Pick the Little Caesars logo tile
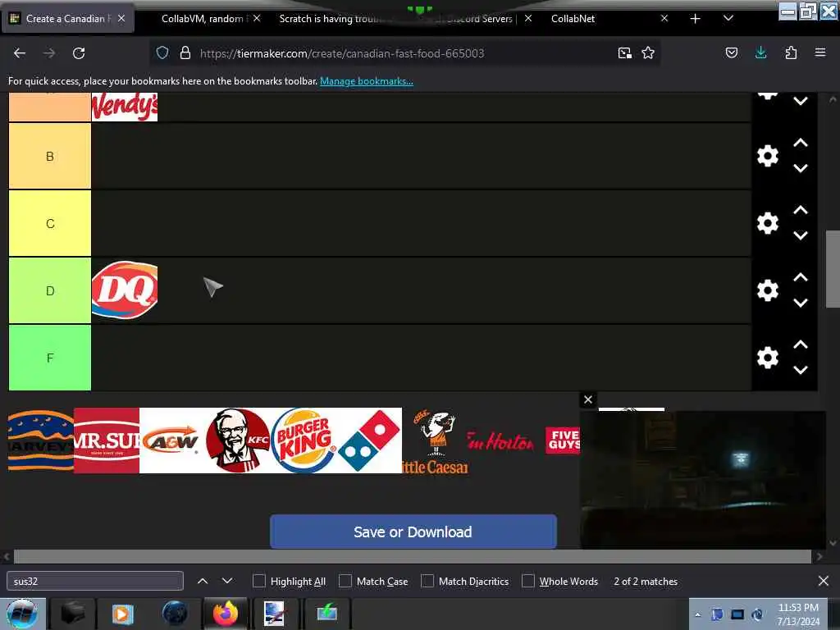 [x=435, y=441]
